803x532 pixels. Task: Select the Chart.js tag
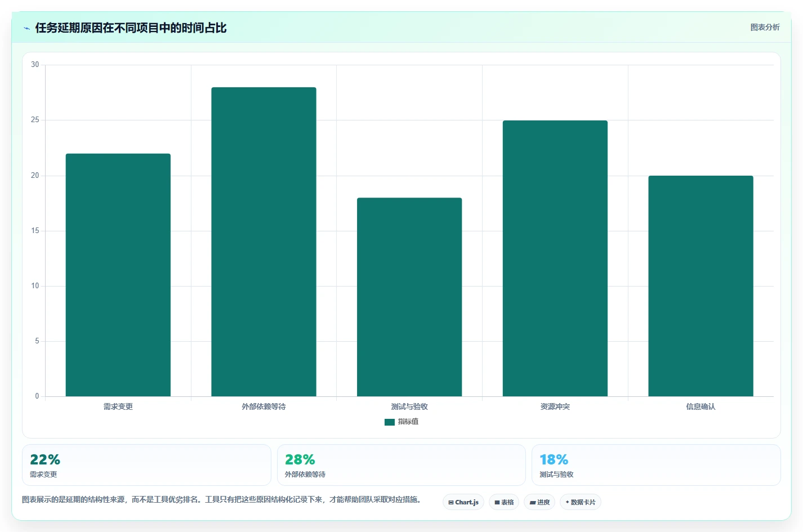point(463,502)
